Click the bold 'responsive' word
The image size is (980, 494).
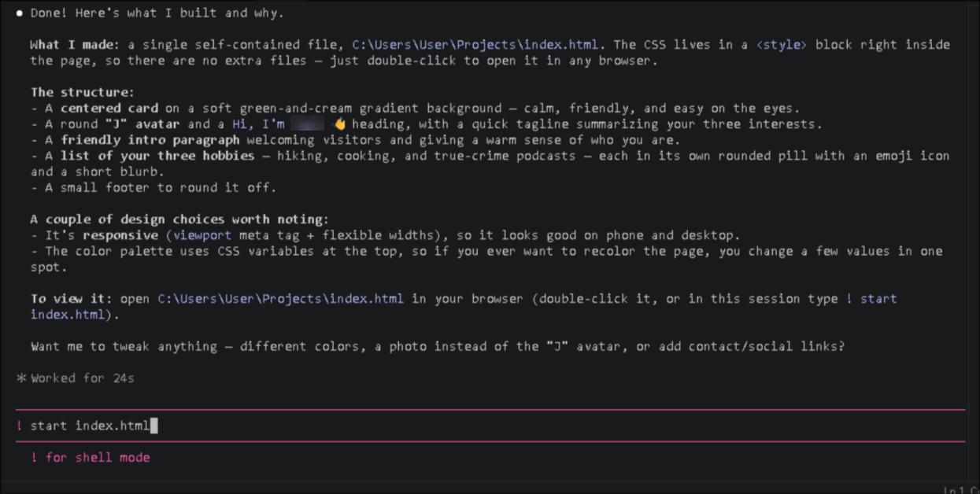pyautogui.click(x=120, y=235)
